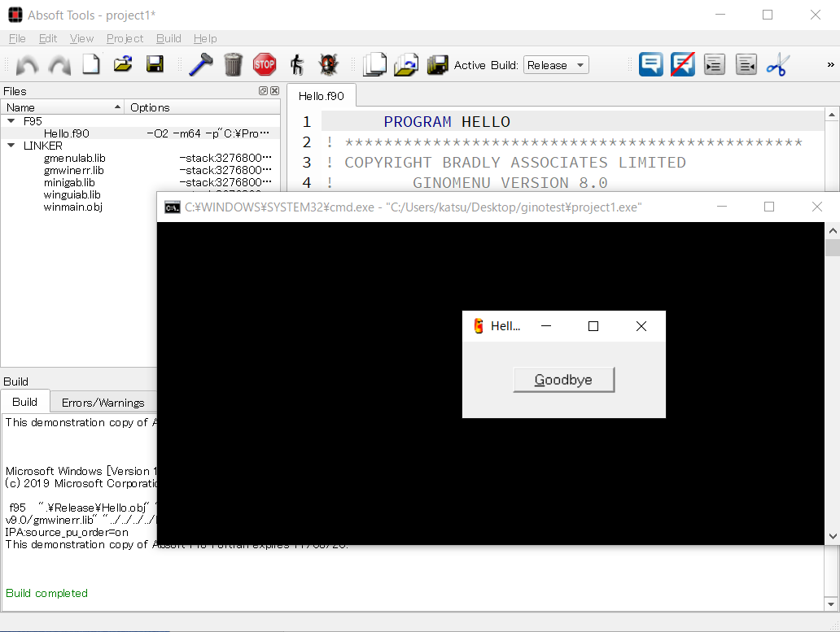This screenshot has width=840, height=632.
Task: Click the IPA:source_pu_order=on output line
Action: tap(67, 533)
